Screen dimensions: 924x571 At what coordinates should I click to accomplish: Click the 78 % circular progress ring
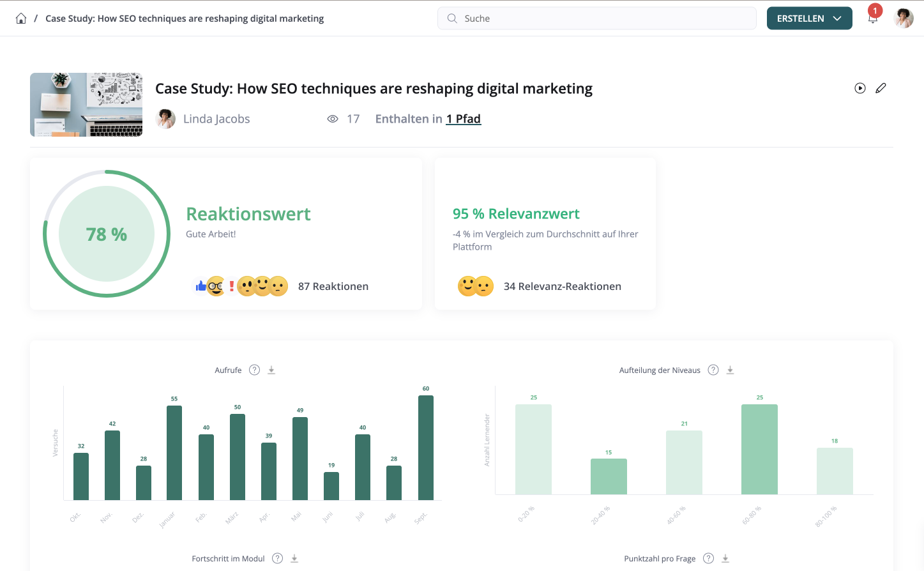coord(107,234)
